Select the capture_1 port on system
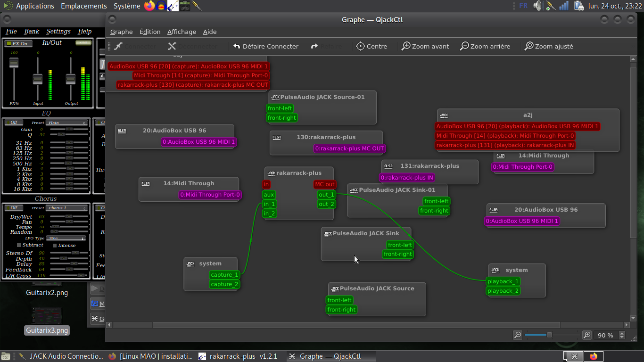 [x=224, y=275]
